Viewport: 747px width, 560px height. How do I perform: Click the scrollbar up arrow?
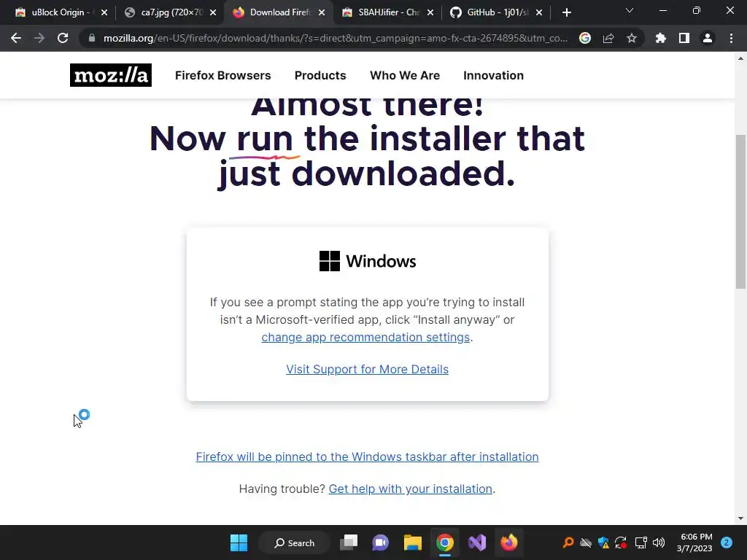[740, 58]
